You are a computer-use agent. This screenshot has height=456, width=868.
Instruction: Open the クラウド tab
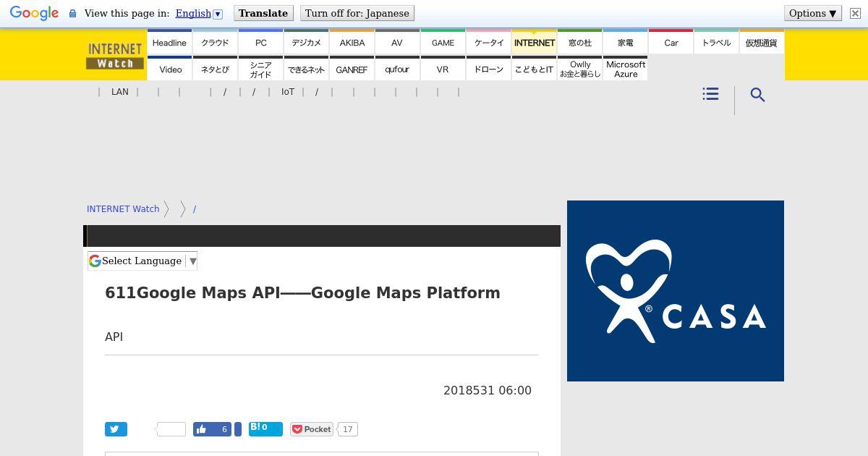pyautogui.click(x=215, y=42)
